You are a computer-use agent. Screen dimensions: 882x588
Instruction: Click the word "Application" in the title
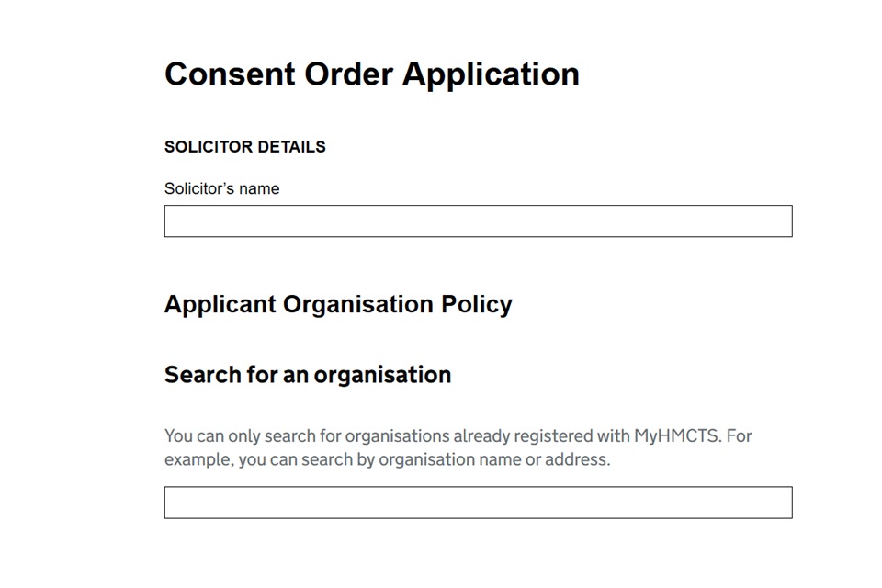(x=491, y=76)
